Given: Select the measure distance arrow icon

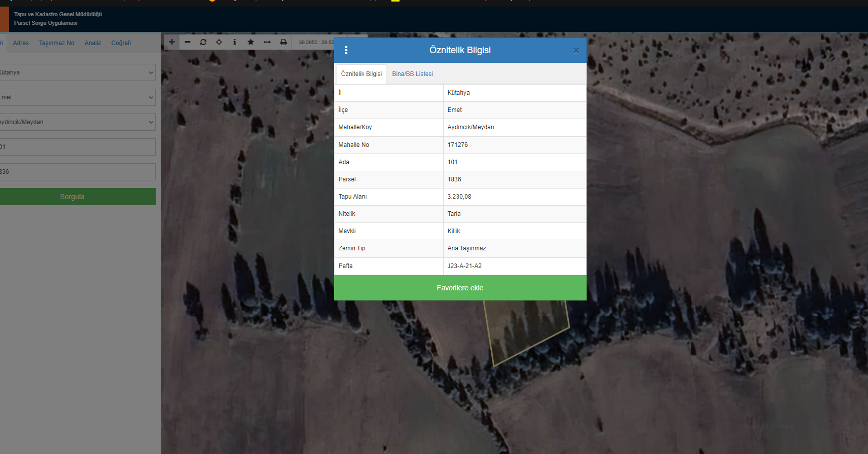Looking at the screenshot, I should (x=267, y=42).
